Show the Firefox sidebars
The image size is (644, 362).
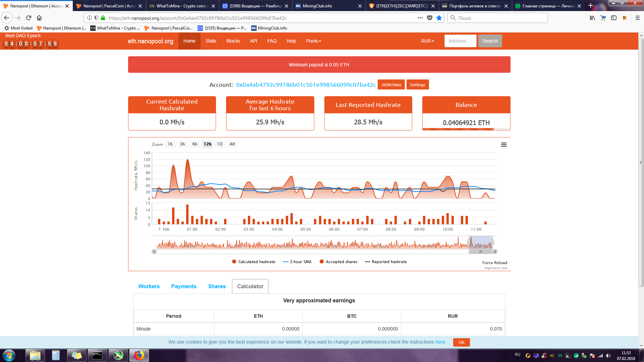click(614, 18)
